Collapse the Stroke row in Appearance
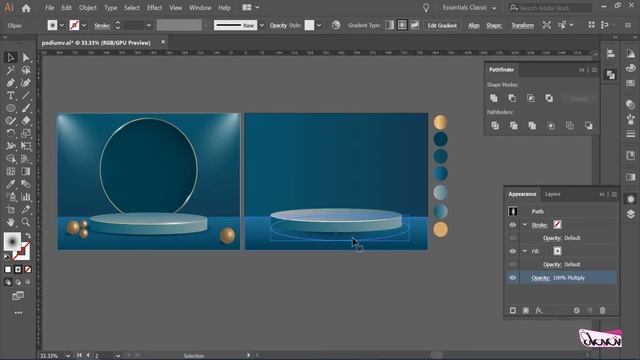 525,225
